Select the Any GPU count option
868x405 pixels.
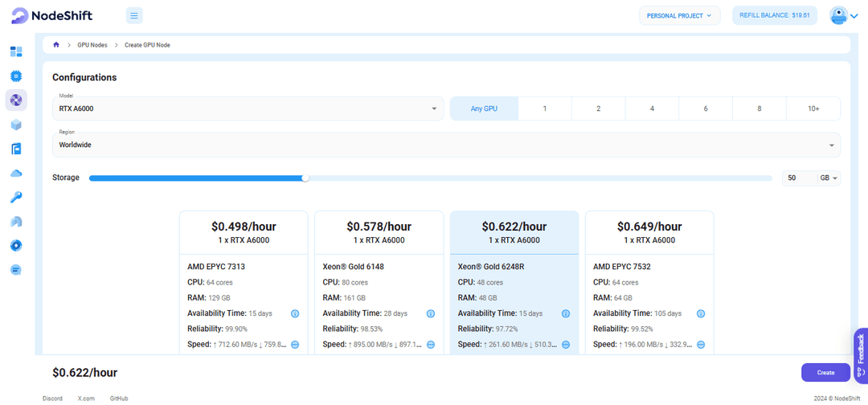click(x=484, y=109)
